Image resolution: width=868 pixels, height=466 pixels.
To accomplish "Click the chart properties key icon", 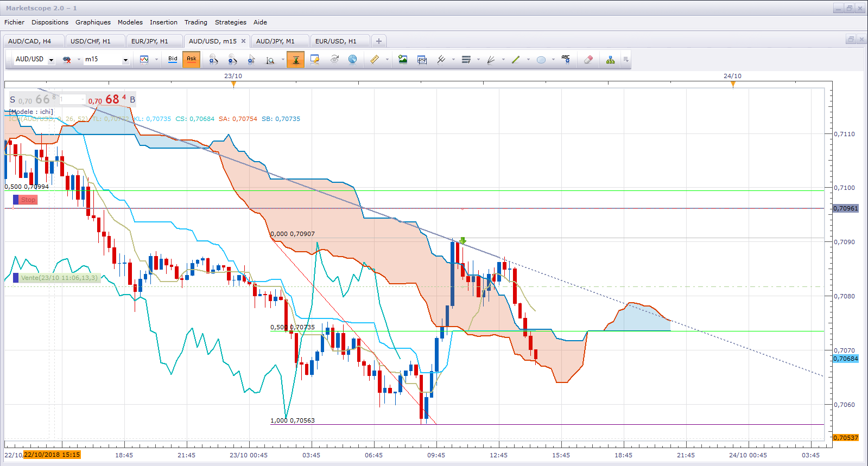I will point(315,60).
